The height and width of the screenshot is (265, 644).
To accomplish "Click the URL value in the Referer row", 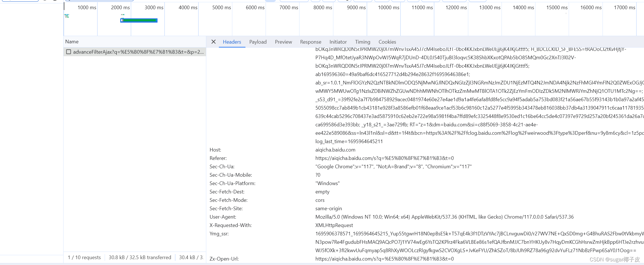I will 385,158.
